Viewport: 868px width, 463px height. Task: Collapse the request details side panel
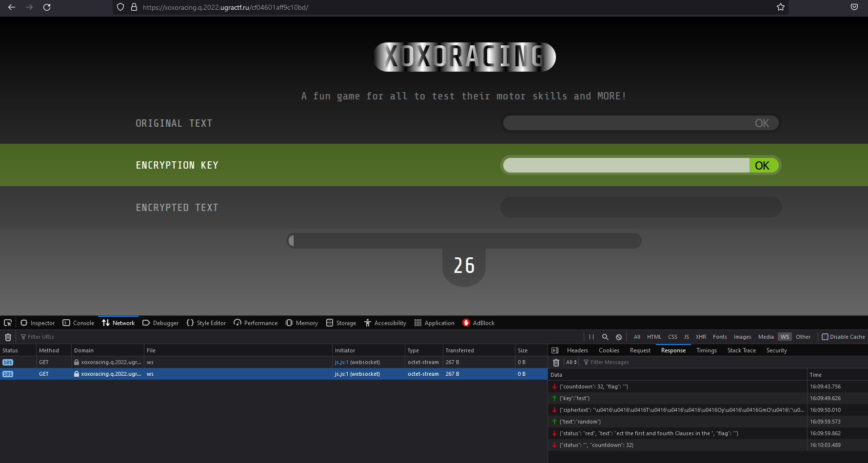coord(555,350)
